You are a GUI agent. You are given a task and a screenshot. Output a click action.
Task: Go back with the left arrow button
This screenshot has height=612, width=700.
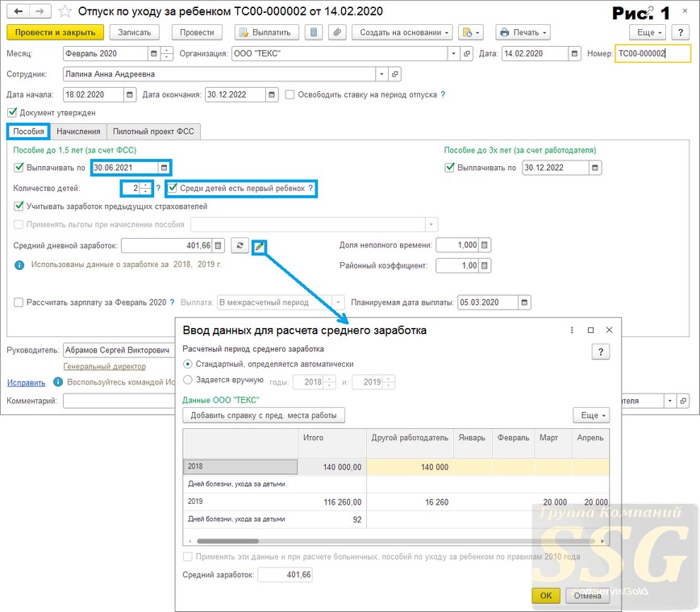19,11
